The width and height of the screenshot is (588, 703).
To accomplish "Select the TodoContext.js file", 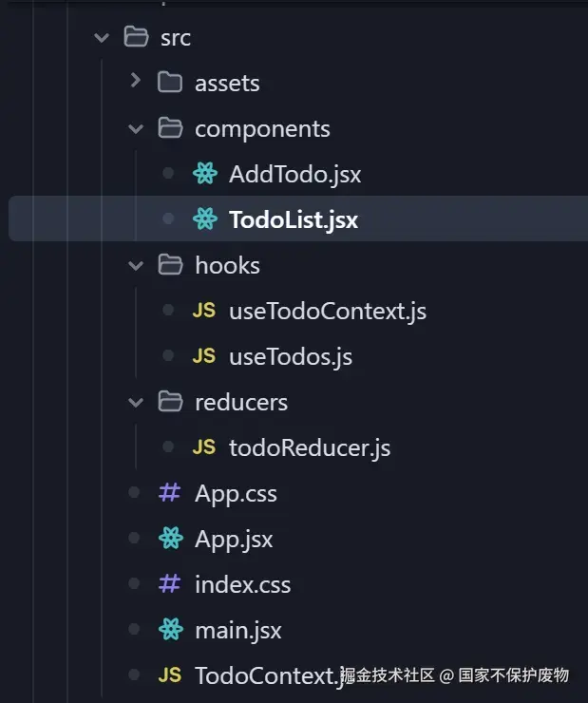I will click(x=266, y=675).
